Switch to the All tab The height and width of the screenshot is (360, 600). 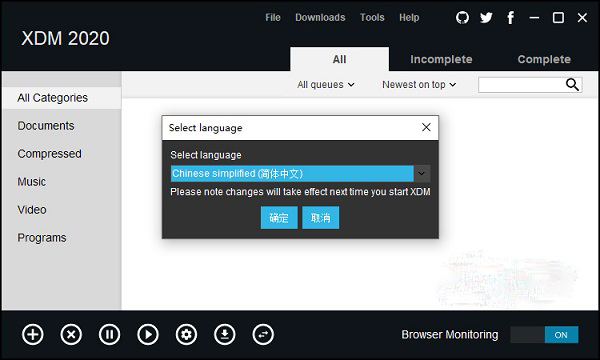coord(339,59)
